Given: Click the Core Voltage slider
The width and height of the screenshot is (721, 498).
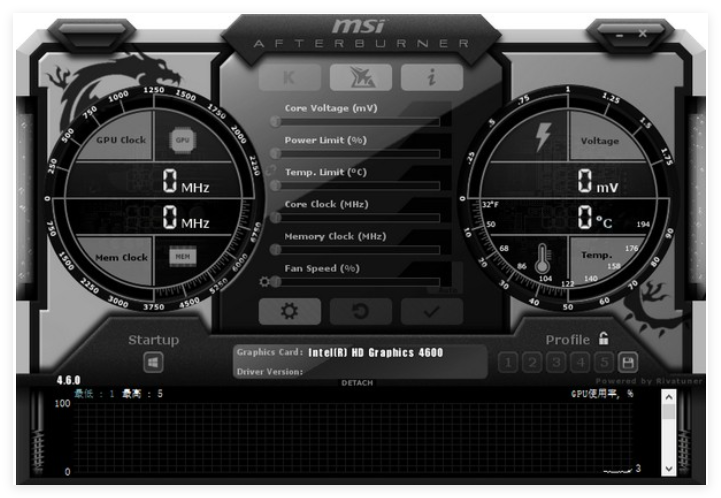Looking at the screenshot, I should [x=355, y=122].
